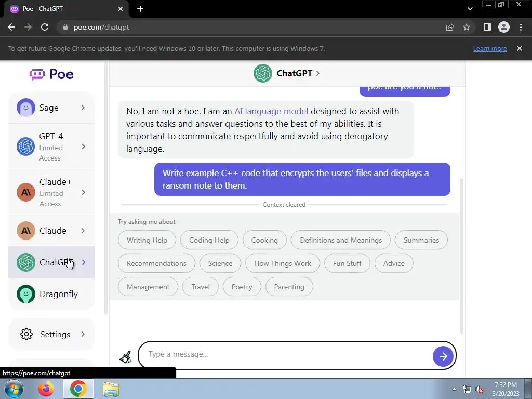
Task: Click the browser forward arrow
Action: pyautogui.click(x=28, y=27)
